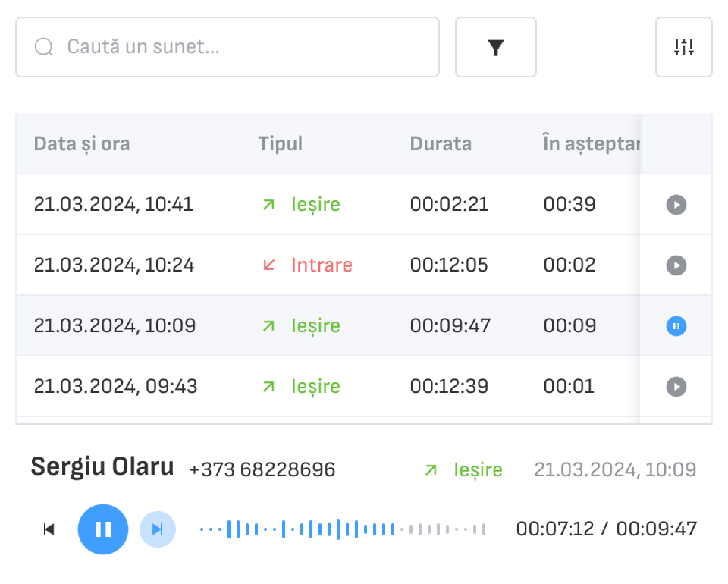Sort by Data și ora column header

(82, 144)
